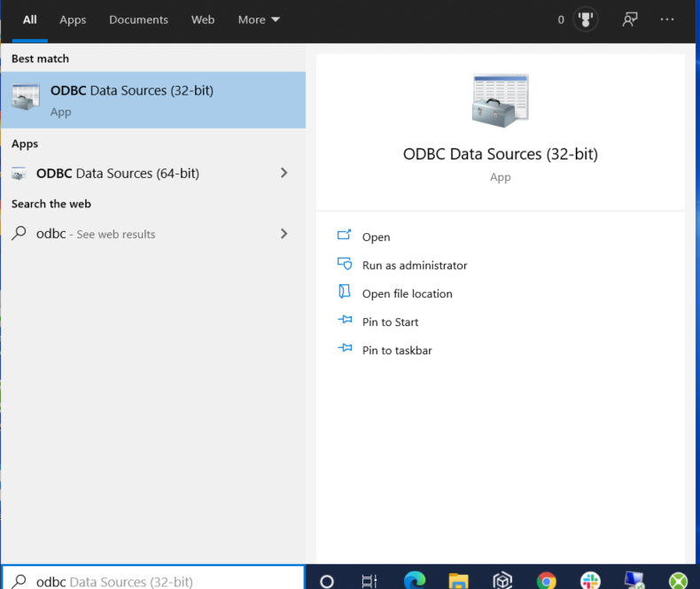Open Slack from taskbar
The image size is (700, 589).
pos(590,581)
